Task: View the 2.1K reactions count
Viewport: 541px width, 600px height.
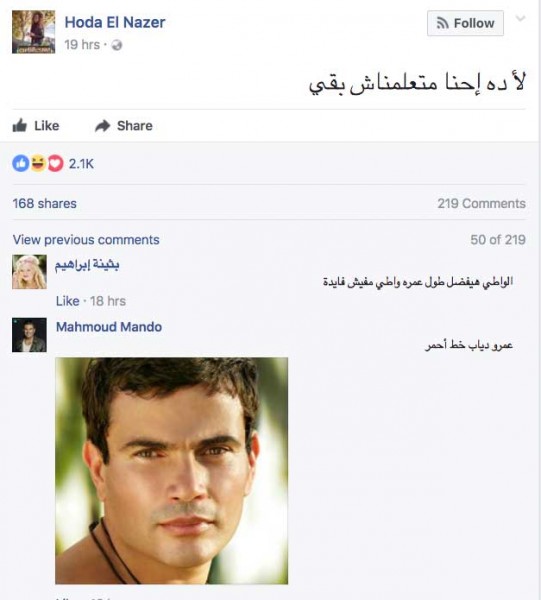Action: [x=81, y=164]
